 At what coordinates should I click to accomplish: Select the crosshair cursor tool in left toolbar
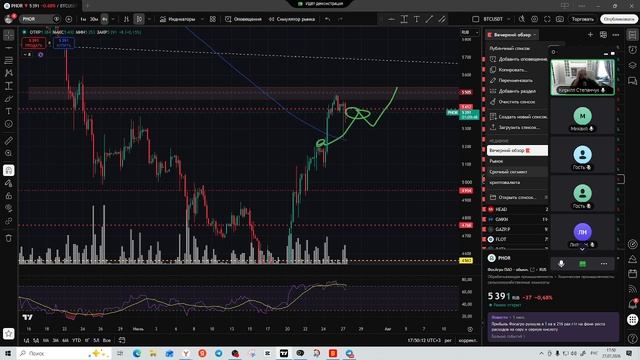(x=9, y=35)
